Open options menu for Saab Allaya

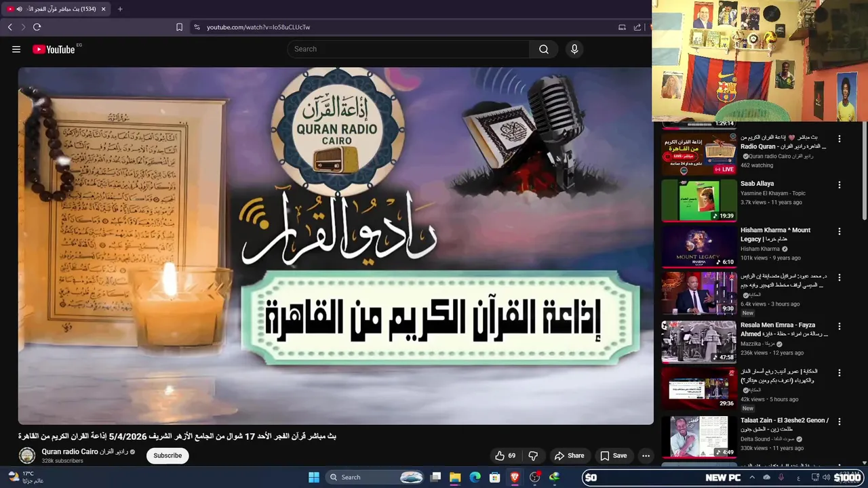tap(840, 185)
